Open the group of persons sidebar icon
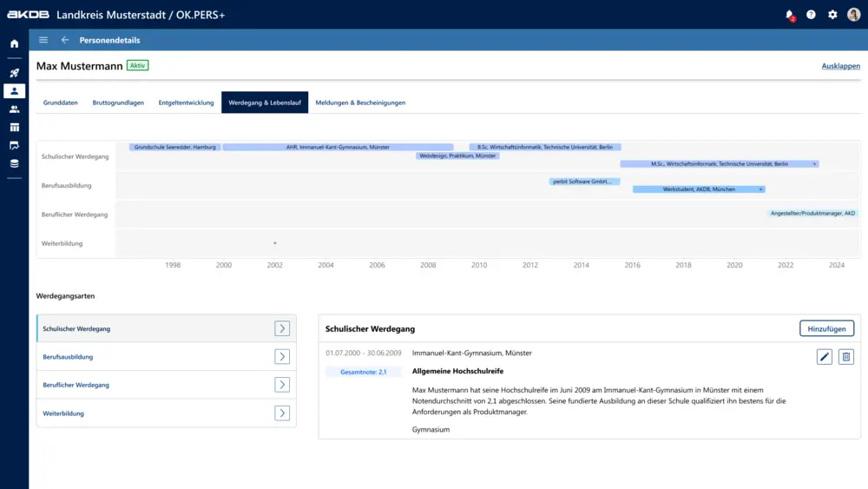This screenshot has height=489, width=868. (x=14, y=109)
